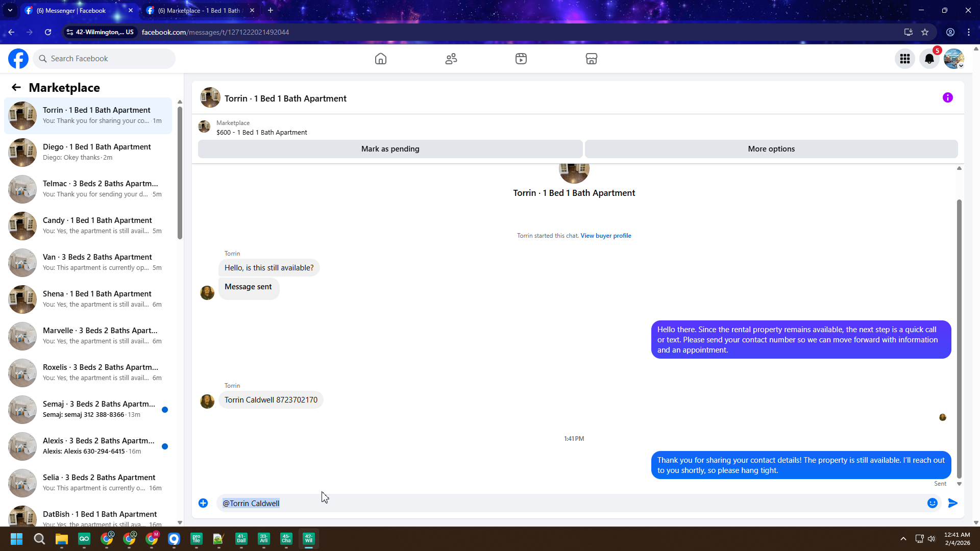Image resolution: width=980 pixels, height=551 pixels.
Task: Click the purple conversation info icon
Action: pos(947,97)
